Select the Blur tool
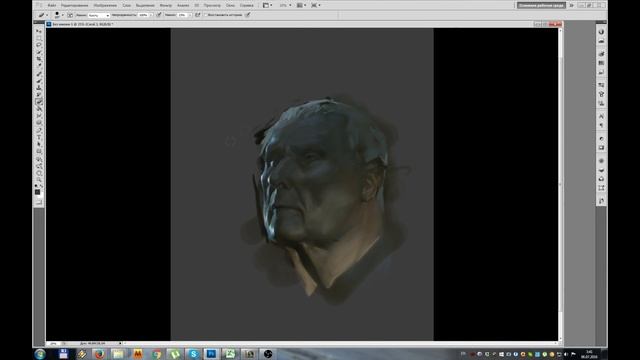This screenshot has height=360, width=640. pyautogui.click(x=39, y=116)
